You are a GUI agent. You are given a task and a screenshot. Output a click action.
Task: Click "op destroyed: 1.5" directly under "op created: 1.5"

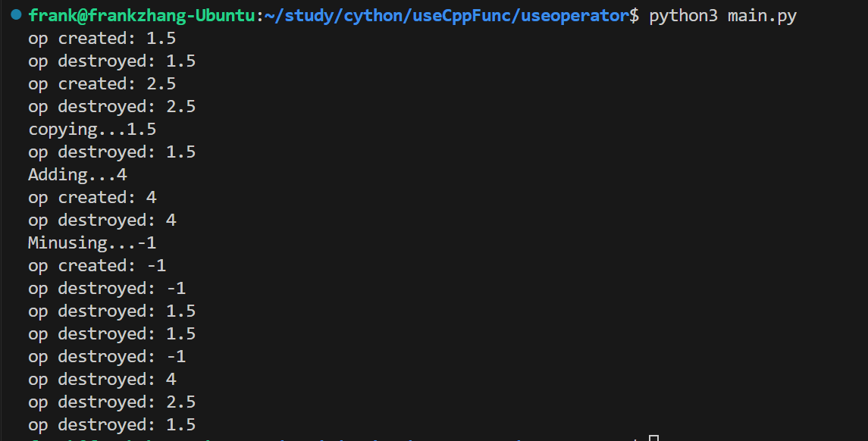pos(111,61)
